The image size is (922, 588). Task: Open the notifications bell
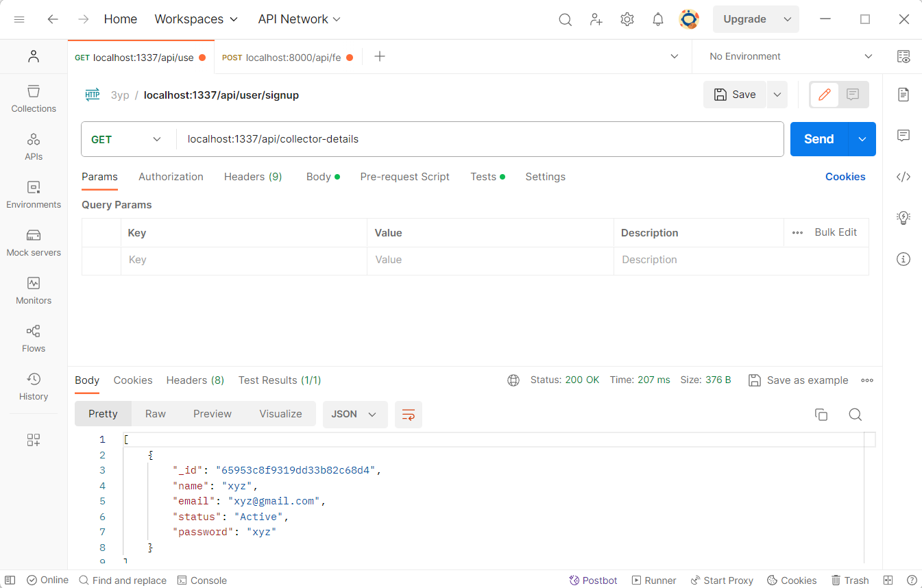point(658,19)
